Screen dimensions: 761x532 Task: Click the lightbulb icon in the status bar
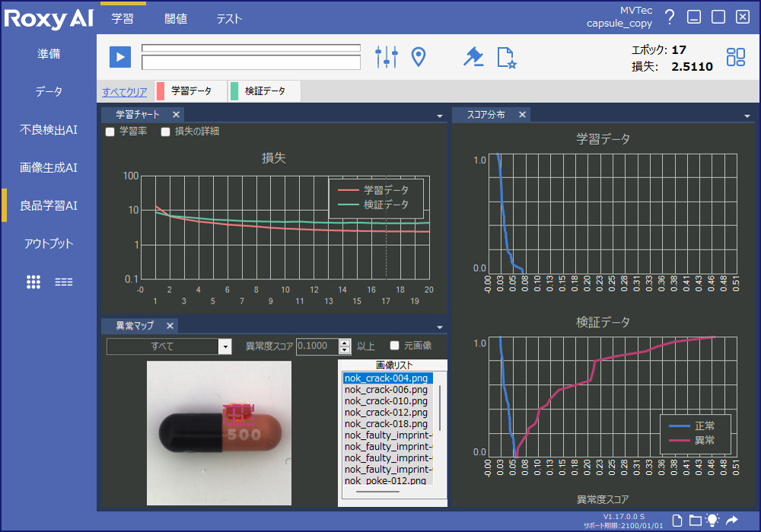712,521
